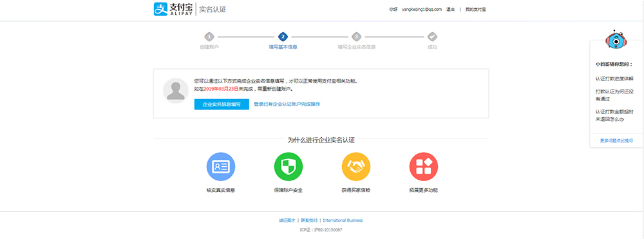644x239 pixels.
Task: Click the step 3 填写企业实名信息 diamond icon
Action: 357,37
